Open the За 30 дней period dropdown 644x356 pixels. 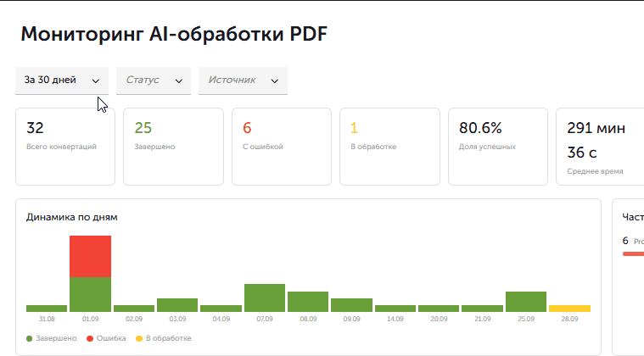tap(62, 81)
